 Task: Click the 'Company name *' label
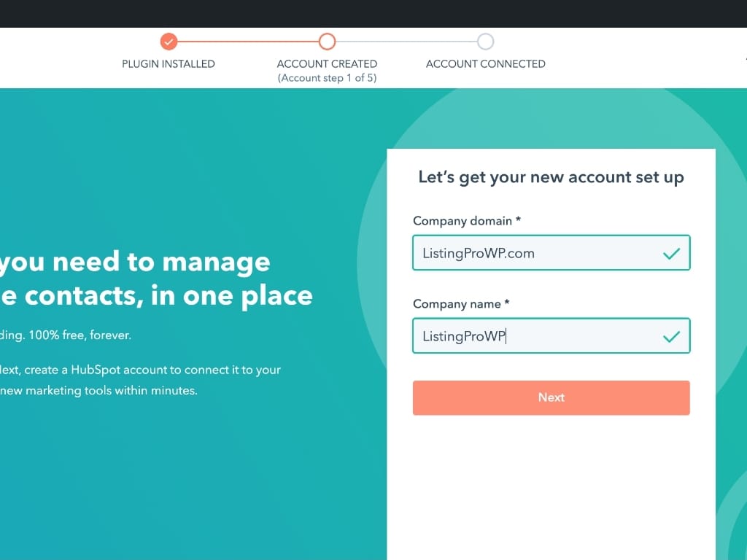tap(461, 304)
